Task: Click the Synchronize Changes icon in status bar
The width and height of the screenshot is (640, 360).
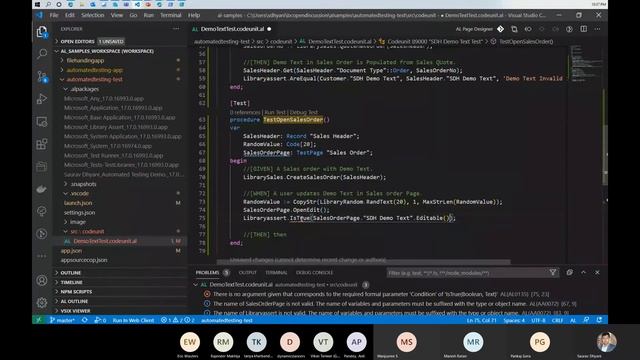Action: [84, 320]
